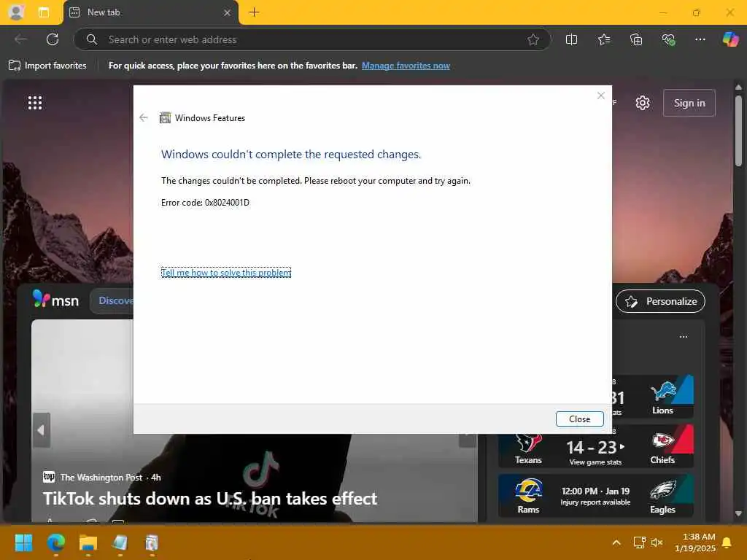The image size is (747, 560).
Task: Add page to favorites star icon
Action: [x=533, y=39]
